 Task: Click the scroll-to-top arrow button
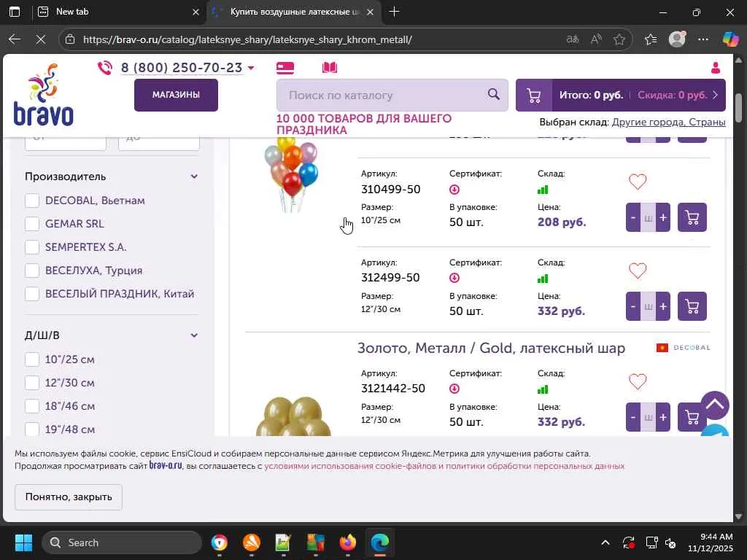[x=715, y=405]
